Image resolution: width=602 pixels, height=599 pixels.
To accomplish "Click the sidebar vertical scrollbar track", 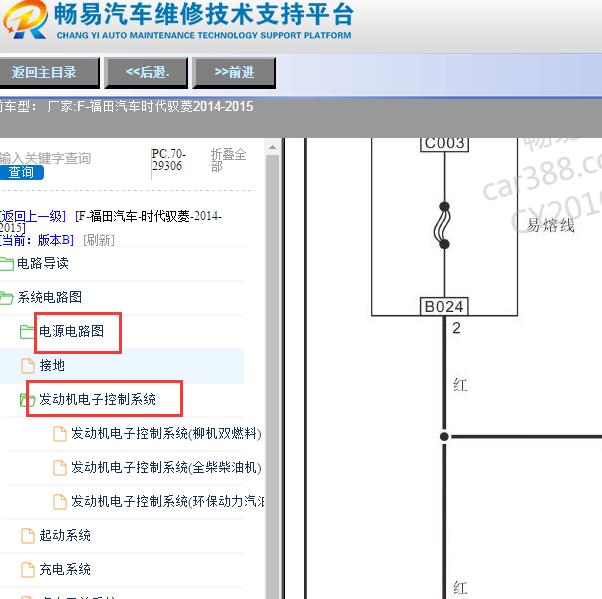I will (x=272, y=376).
